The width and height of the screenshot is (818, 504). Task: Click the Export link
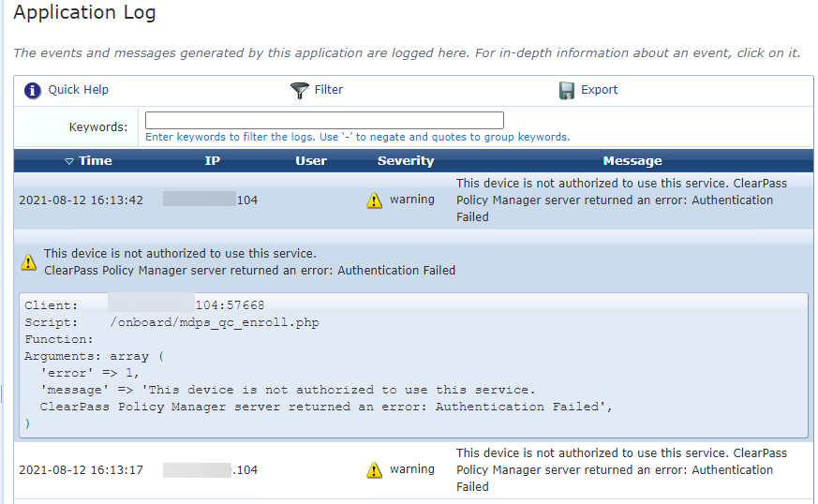[600, 90]
